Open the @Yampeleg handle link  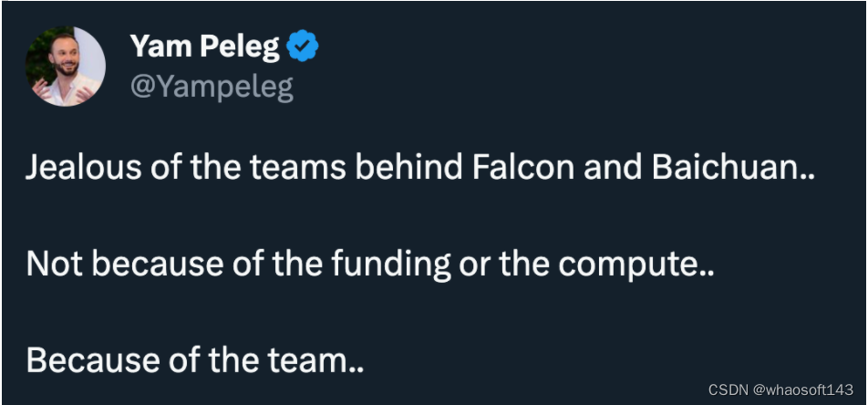(212, 87)
